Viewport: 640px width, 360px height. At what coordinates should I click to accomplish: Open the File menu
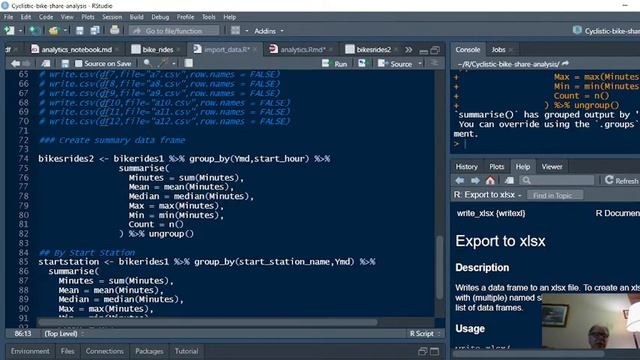(9, 17)
